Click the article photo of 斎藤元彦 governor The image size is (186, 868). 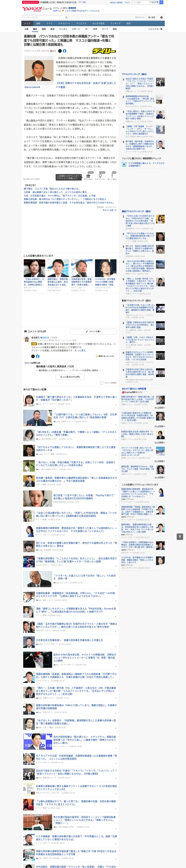click(39, 71)
